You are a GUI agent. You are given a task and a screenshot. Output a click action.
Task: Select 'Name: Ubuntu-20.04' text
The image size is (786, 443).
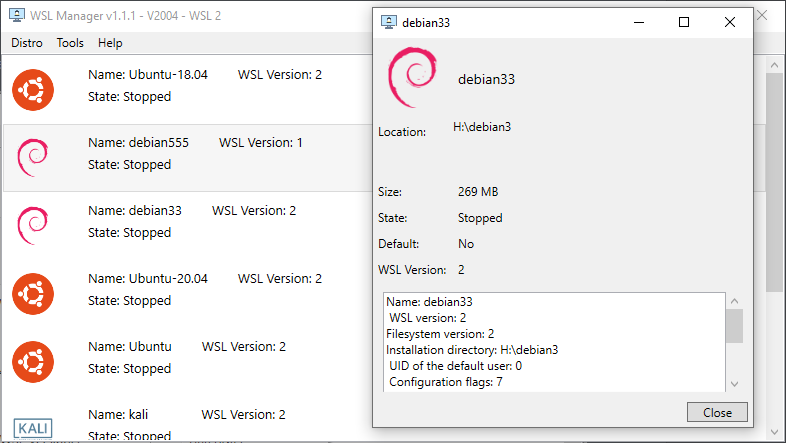coord(148,279)
